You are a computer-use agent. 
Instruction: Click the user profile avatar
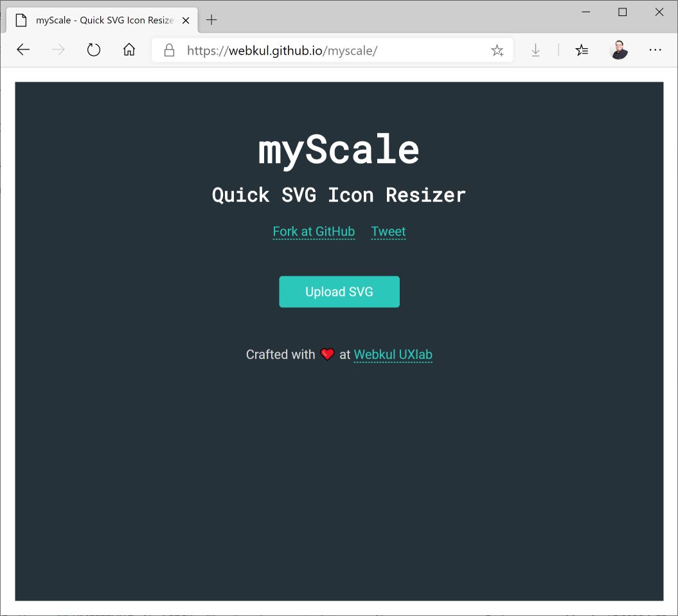619,50
